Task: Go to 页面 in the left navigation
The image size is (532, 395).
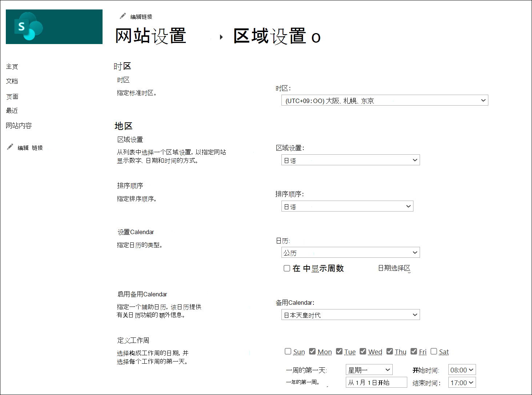Action: (12, 97)
